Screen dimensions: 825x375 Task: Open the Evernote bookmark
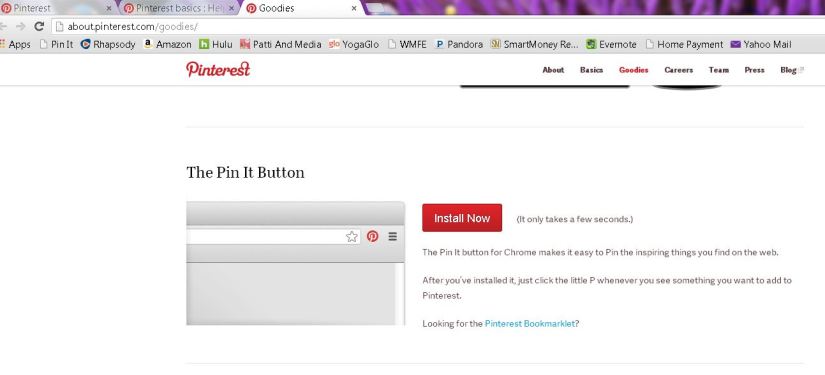coord(611,45)
